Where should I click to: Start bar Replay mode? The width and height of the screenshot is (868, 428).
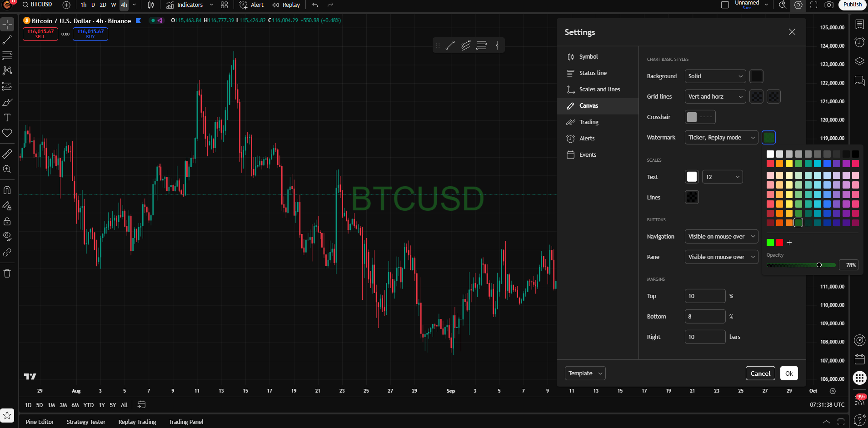286,5
